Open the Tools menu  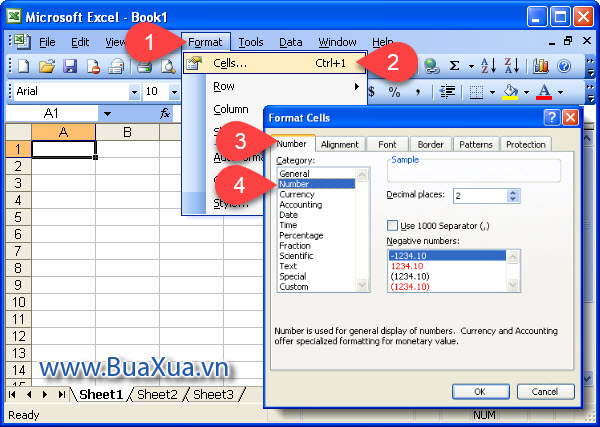251,42
